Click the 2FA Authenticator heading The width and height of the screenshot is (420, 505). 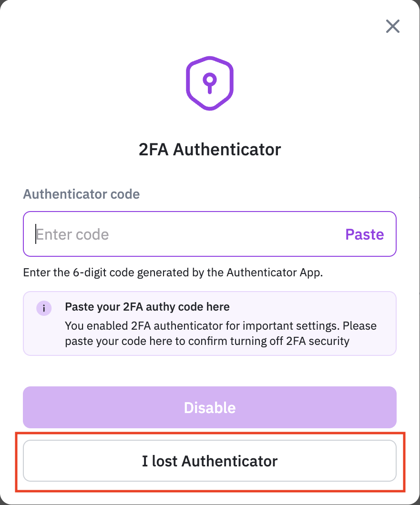click(210, 150)
